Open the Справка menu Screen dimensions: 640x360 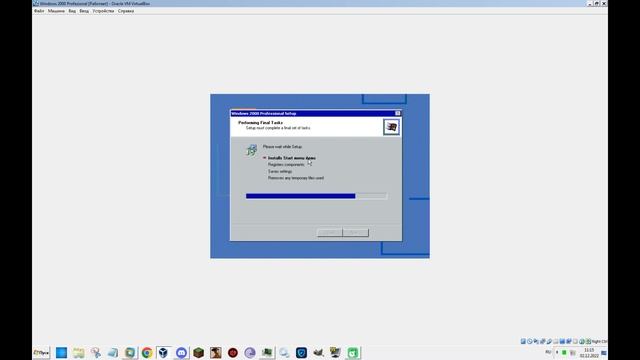pyautogui.click(x=126, y=11)
